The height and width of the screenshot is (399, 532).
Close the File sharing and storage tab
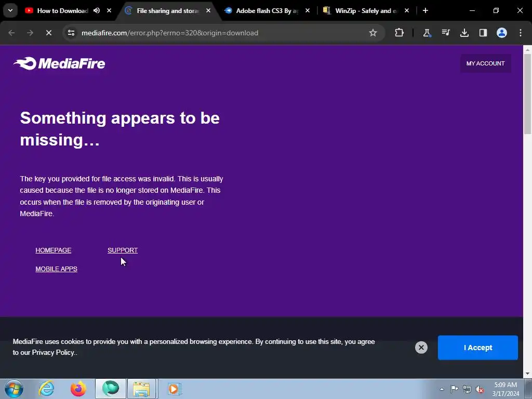coord(208,10)
